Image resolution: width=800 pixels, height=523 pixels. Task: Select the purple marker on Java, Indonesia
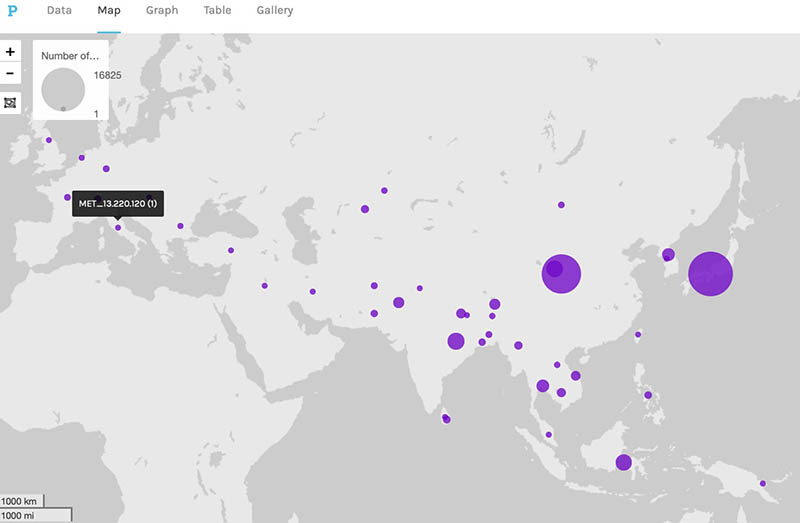click(x=623, y=462)
